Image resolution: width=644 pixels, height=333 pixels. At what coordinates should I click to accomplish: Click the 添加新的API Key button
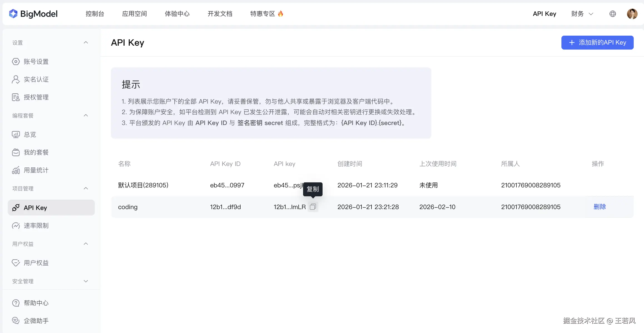(x=597, y=43)
